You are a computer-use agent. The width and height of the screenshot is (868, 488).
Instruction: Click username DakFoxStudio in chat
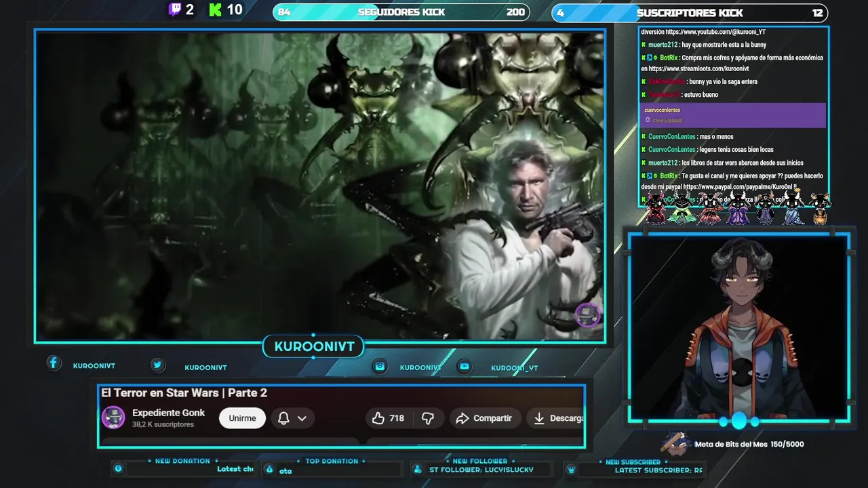(666, 81)
